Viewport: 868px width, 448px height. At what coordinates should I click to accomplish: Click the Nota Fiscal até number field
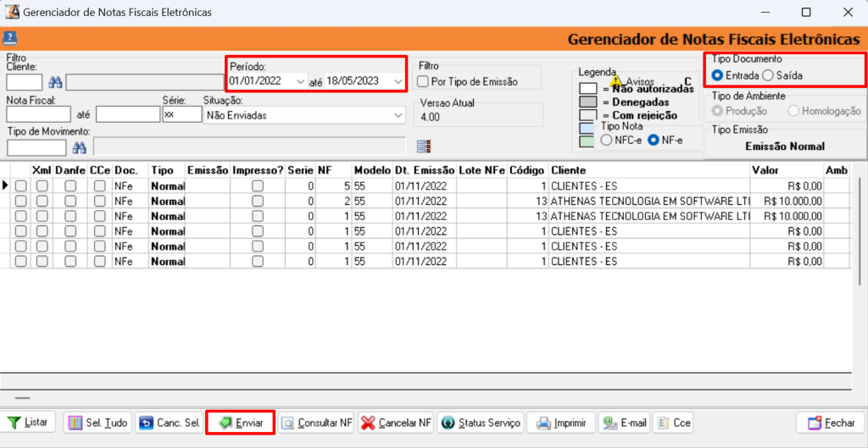click(x=128, y=114)
